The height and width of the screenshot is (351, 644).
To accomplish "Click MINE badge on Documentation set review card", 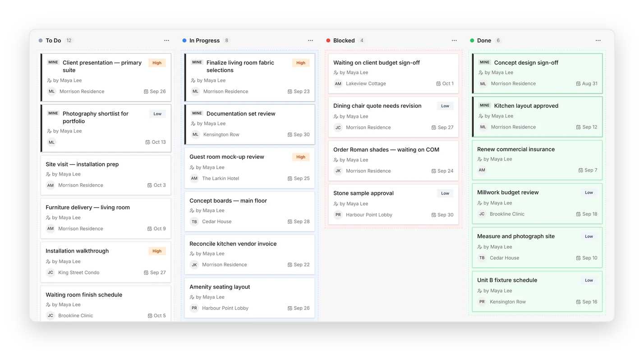I will click(x=197, y=113).
